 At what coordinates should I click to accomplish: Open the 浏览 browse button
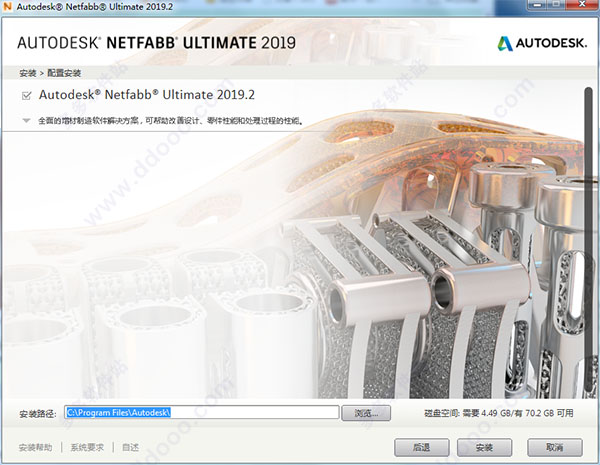tap(366, 413)
